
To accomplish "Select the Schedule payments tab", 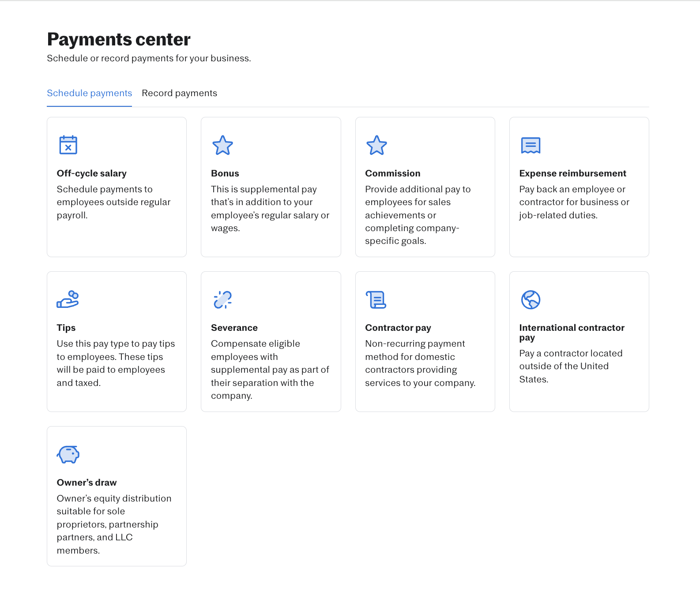I will tap(89, 93).
